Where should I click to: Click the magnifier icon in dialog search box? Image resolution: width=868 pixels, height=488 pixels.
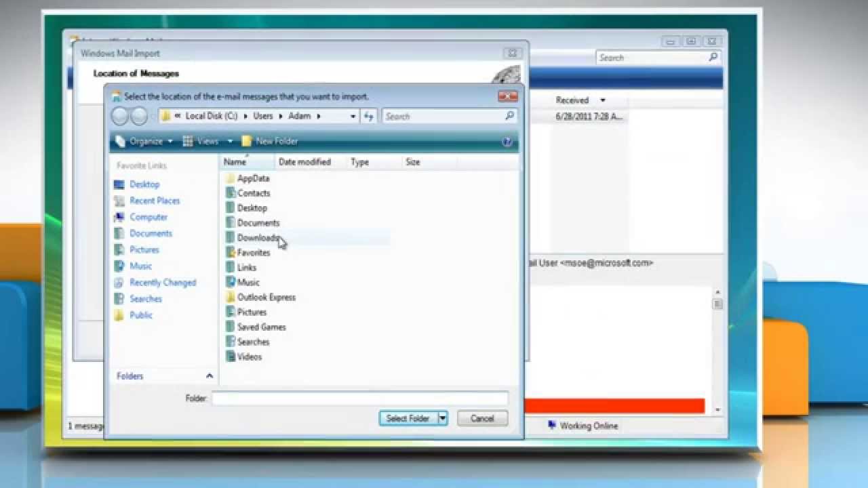(x=509, y=116)
